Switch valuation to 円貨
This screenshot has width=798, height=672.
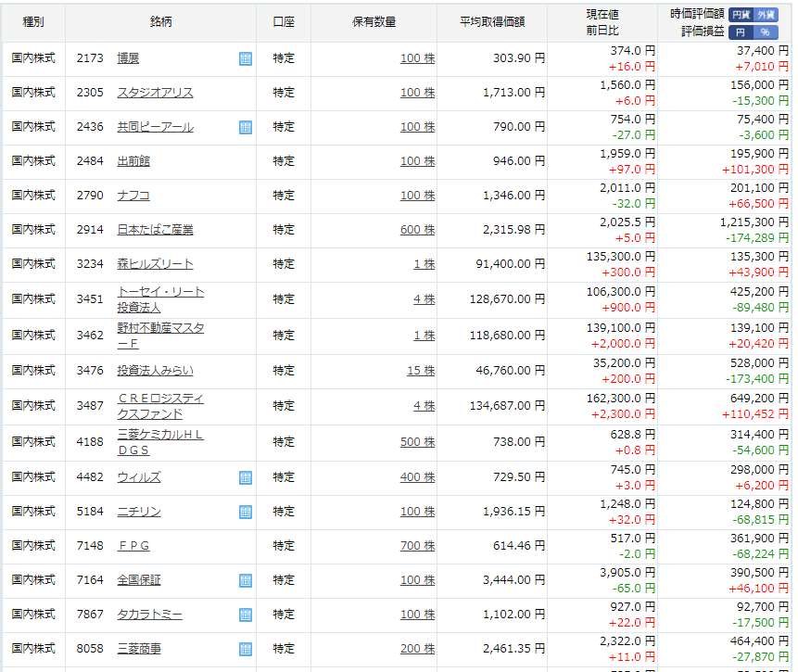(741, 15)
